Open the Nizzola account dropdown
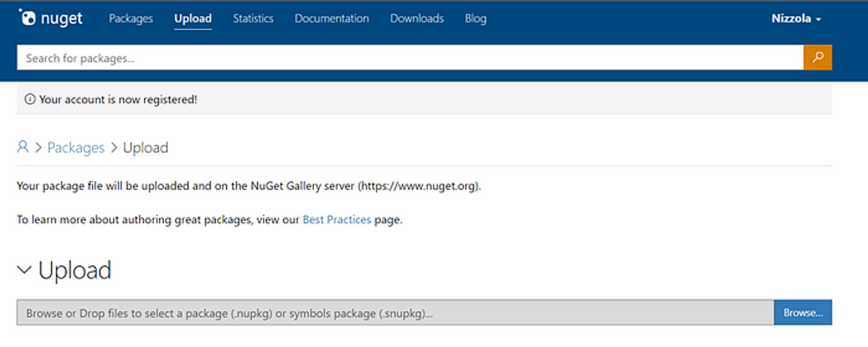868x347 pixels. coord(796,19)
